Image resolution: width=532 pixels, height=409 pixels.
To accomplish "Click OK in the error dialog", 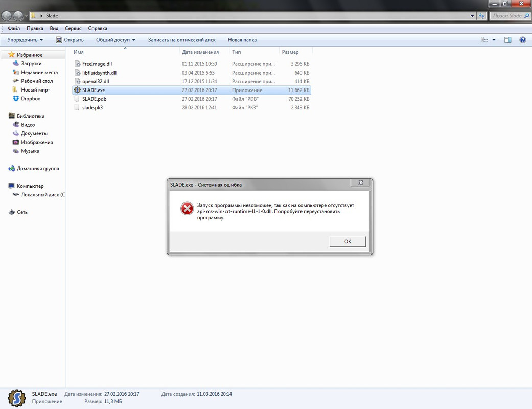I will click(x=348, y=242).
